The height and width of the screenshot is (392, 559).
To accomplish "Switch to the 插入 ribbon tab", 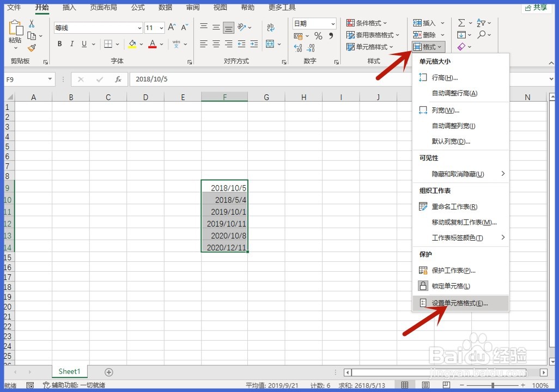I will pyautogui.click(x=69, y=7).
